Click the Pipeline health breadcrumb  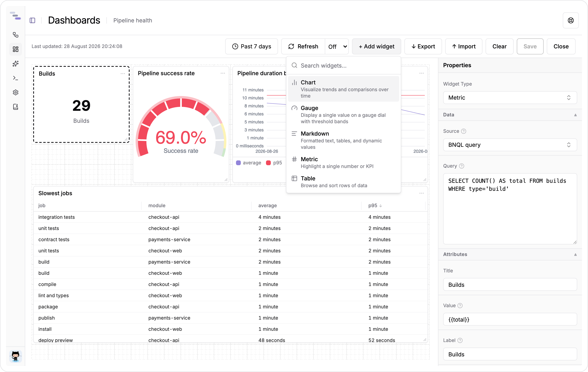(133, 21)
